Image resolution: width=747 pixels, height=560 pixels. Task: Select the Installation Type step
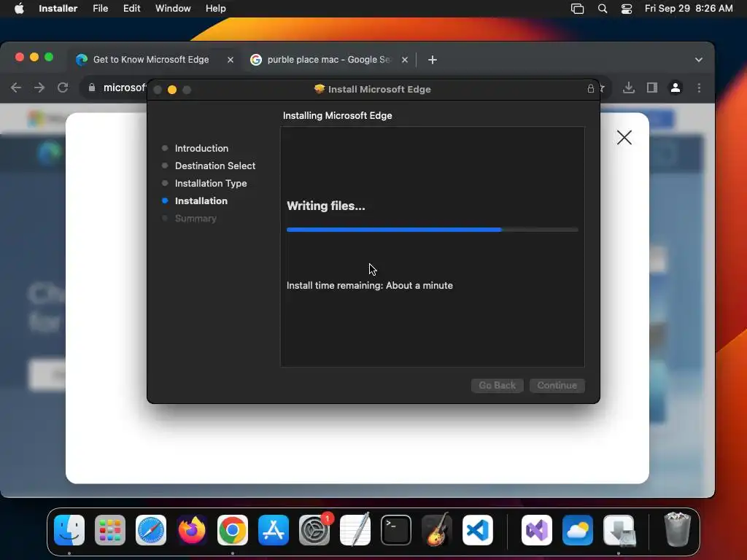point(211,183)
